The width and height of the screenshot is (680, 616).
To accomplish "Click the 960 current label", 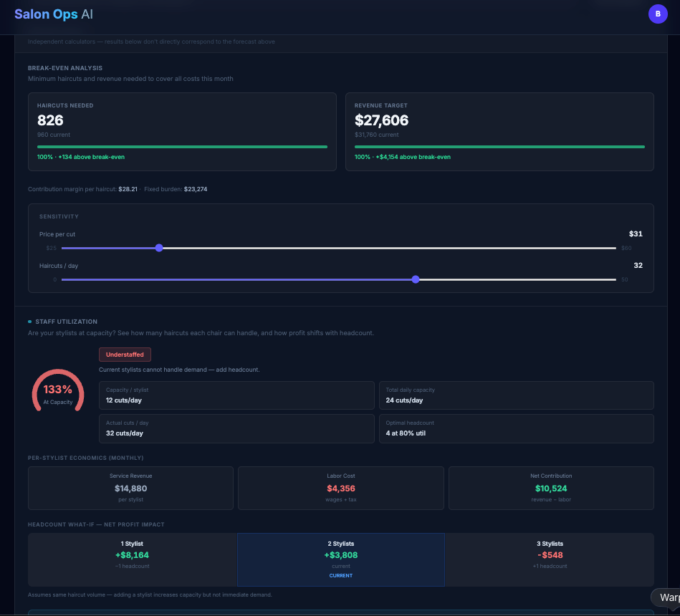I will pos(54,135).
